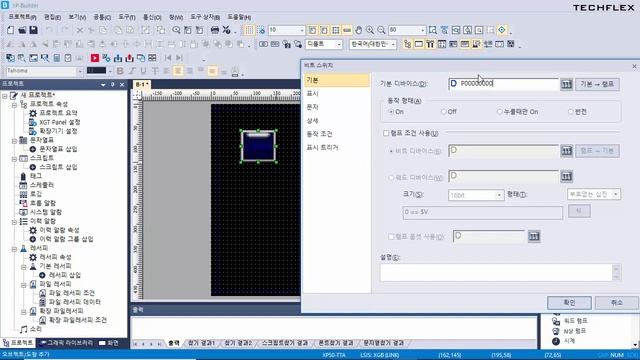The width and height of the screenshot is (640, 360).
Task: Select the hand pan tool
Action: pyautogui.click(x=358, y=30)
